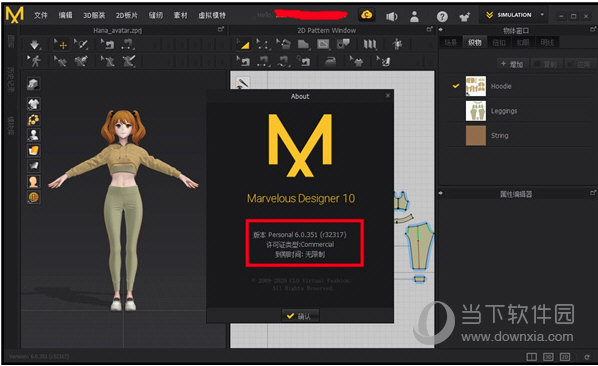The height and width of the screenshot is (366, 598).
Task: Open the SIMULATION mode dropdown
Action: [x=514, y=15]
